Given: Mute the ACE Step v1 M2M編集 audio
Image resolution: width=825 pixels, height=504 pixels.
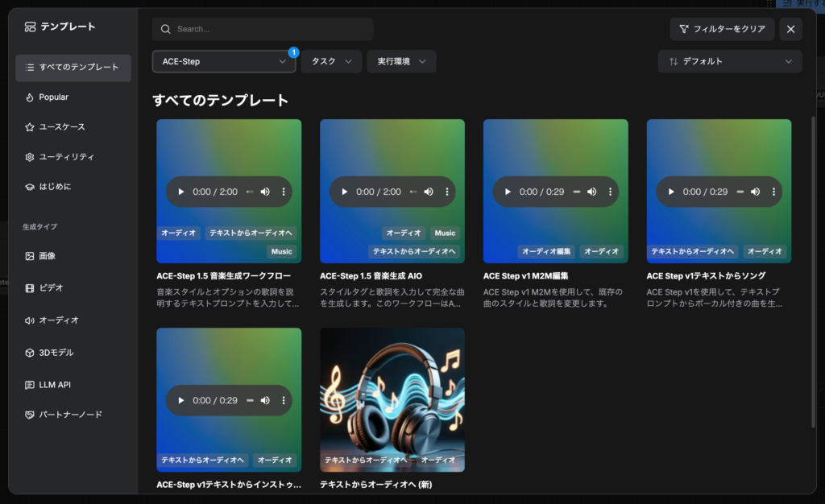Looking at the screenshot, I should pyautogui.click(x=592, y=192).
